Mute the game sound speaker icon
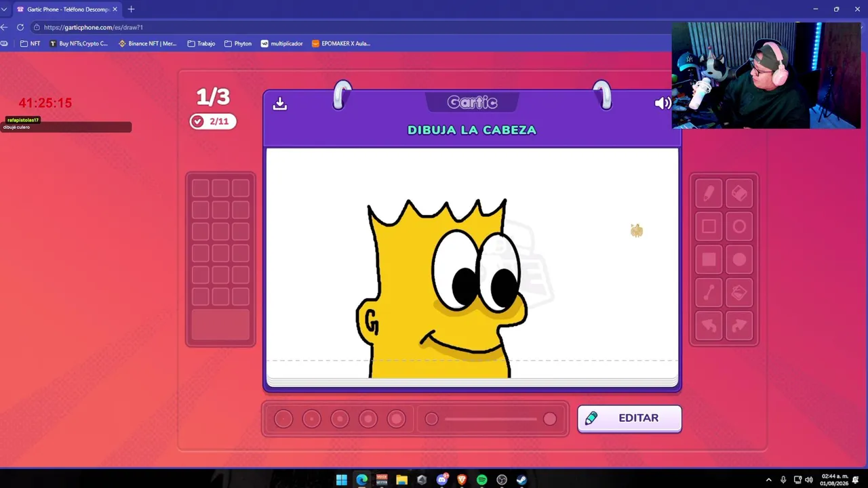 click(663, 103)
